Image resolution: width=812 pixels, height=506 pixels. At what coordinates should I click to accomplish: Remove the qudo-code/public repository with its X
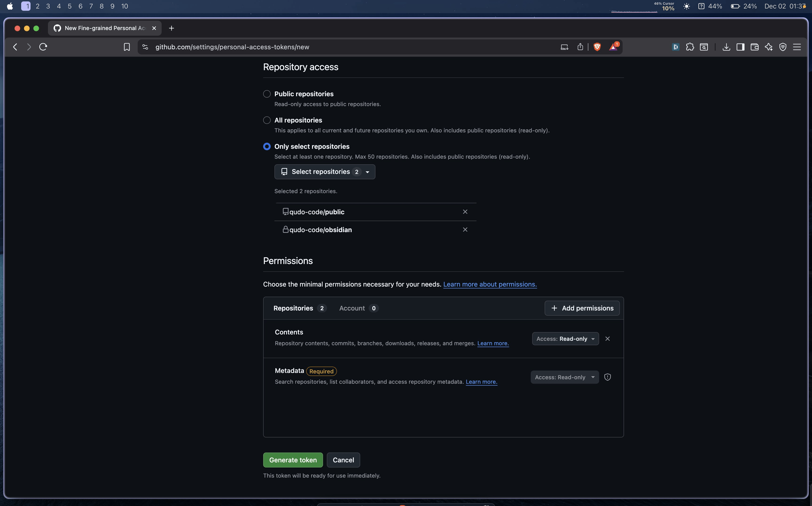[x=465, y=212]
